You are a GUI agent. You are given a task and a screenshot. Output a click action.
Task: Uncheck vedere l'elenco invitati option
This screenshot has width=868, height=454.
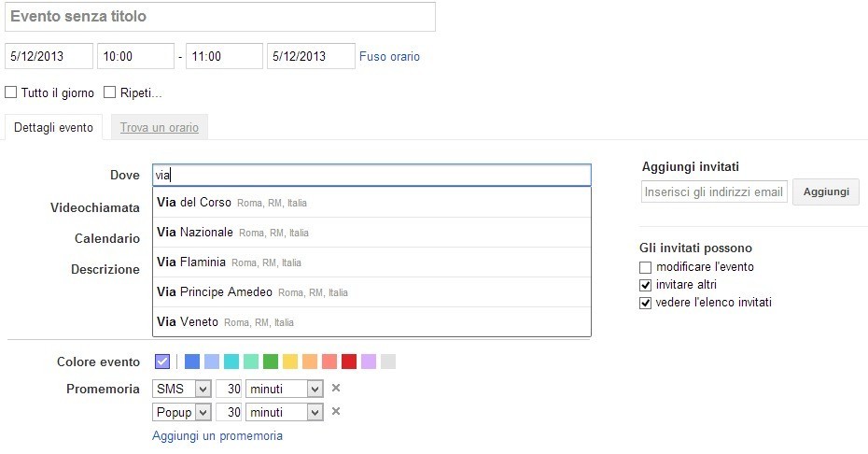(x=646, y=303)
